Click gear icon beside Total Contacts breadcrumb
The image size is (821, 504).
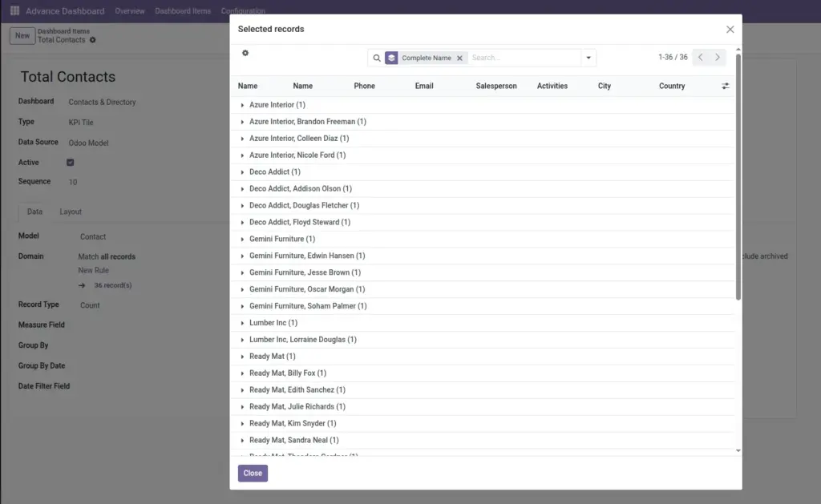coord(93,40)
